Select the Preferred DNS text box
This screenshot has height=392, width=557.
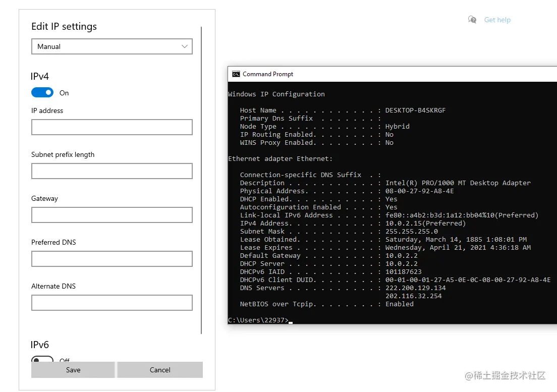click(x=112, y=259)
